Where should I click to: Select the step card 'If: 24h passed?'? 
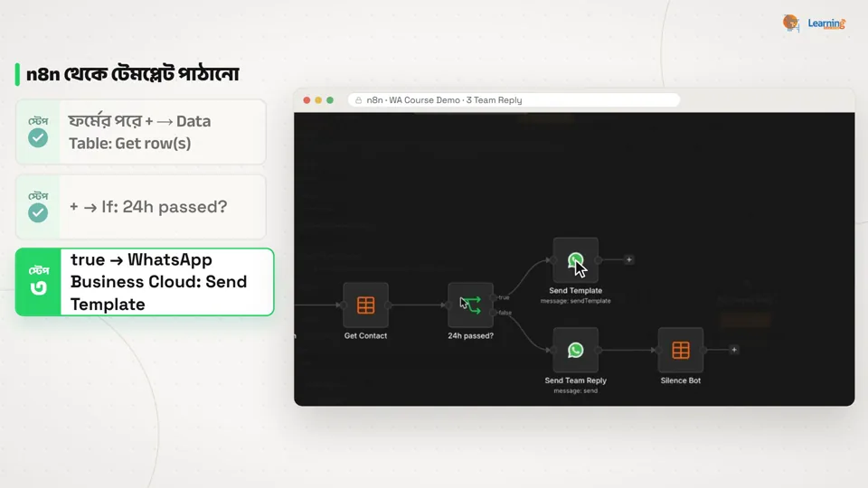[141, 207]
